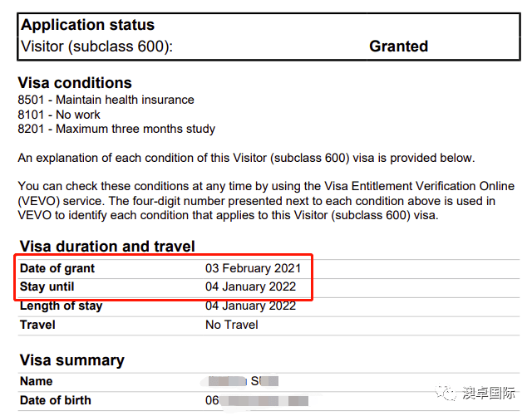
Task: Select condition 8501 Maintain health insurance
Action: tap(106, 100)
